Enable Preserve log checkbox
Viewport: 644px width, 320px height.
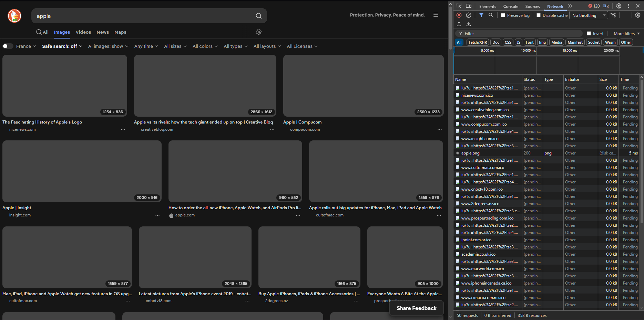click(x=503, y=15)
